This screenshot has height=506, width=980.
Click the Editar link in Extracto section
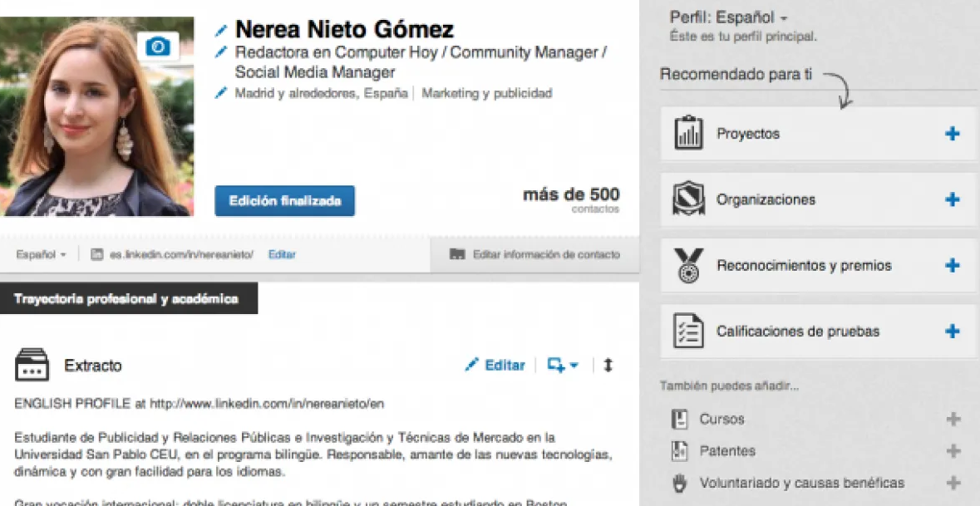(495, 365)
